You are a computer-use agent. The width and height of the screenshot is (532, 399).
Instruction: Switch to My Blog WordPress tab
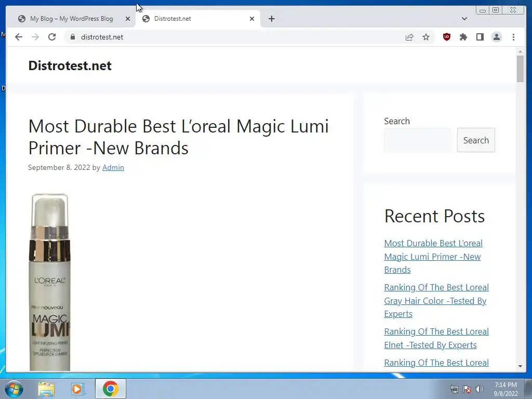tap(72, 19)
